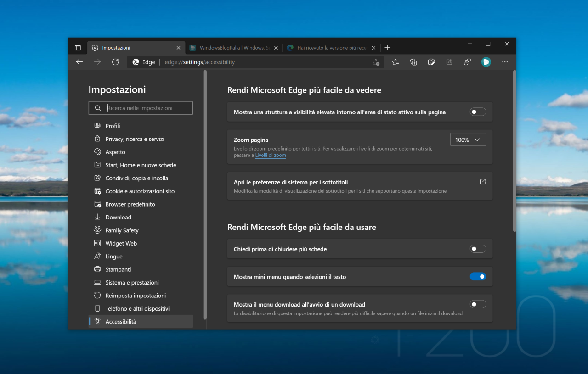Switch to the WindowsBlogItalia tab

(x=234, y=48)
